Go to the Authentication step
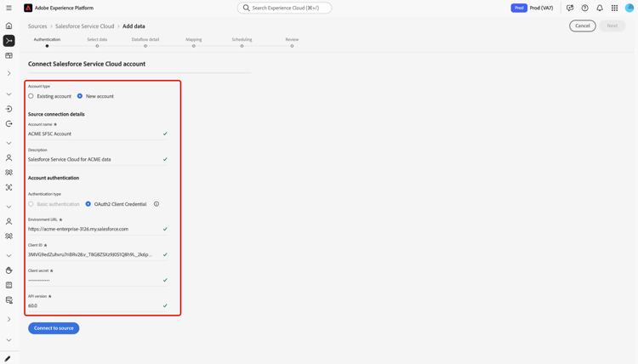The height and width of the screenshot is (364, 638). (47, 42)
